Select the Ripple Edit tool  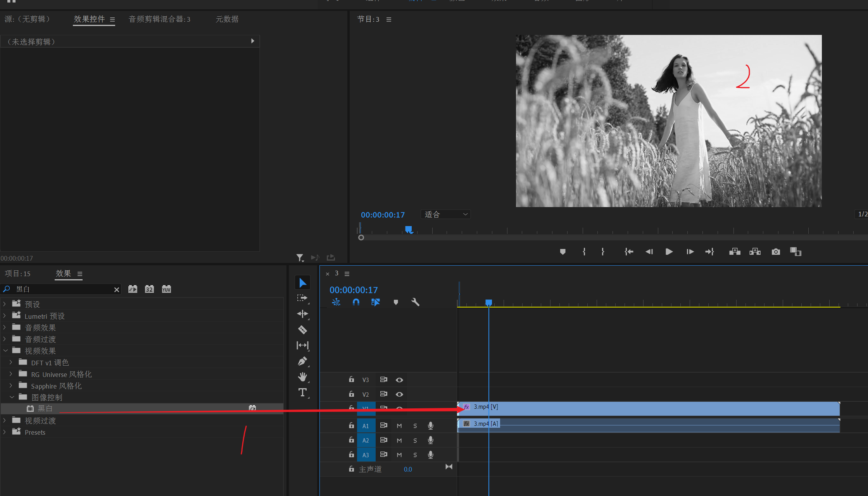coord(302,314)
